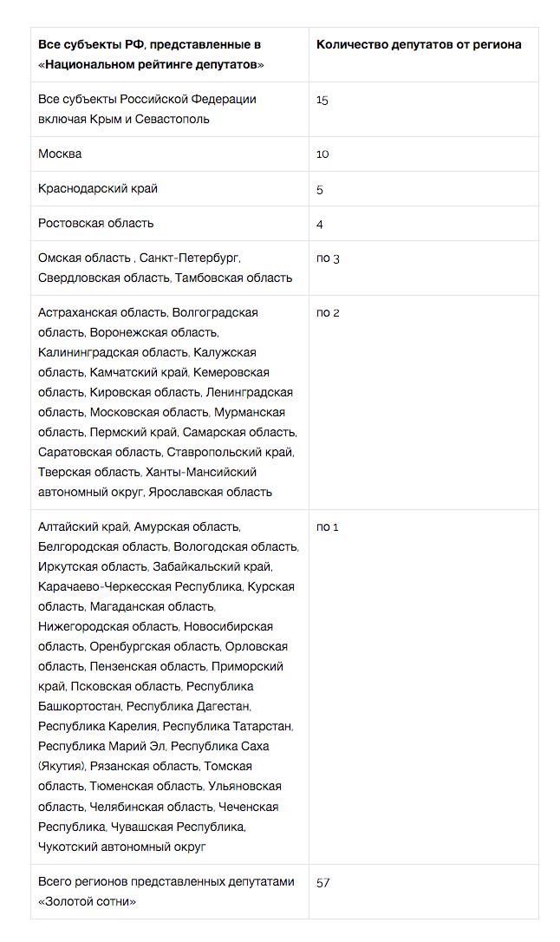
Task: Click the header cell 'Все субъекты РФ'
Action: click(170, 54)
